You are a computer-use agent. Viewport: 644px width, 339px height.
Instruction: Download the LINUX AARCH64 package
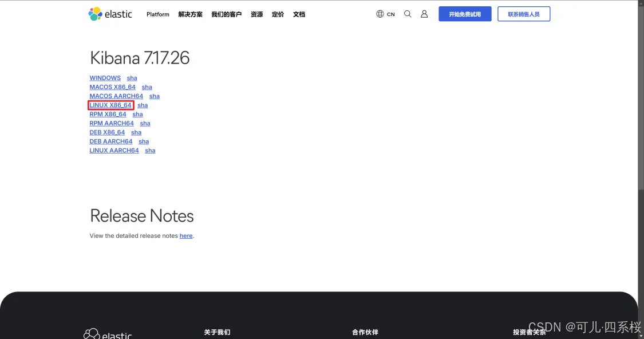click(x=114, y=151)
